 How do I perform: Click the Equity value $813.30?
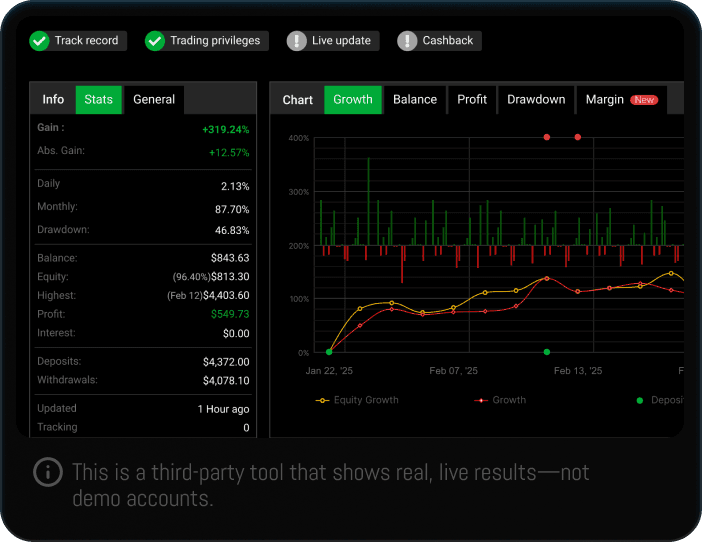230,277
